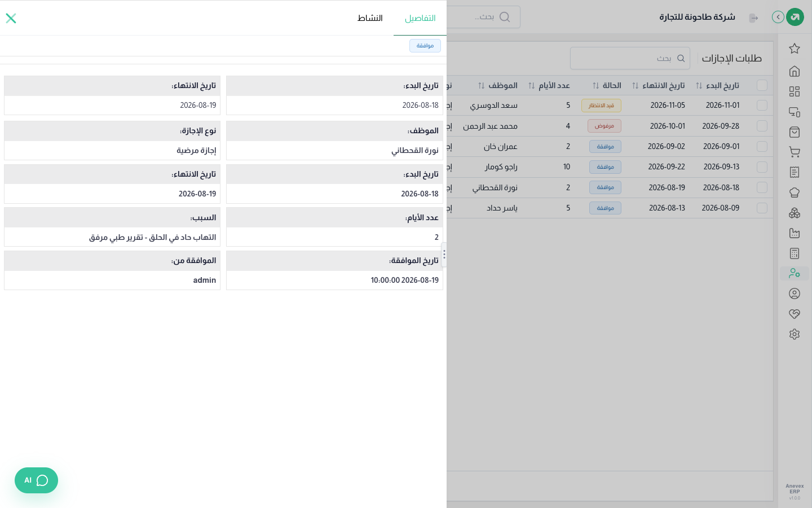Open the dashboard grid icon in the sidebar

(795, 91)
